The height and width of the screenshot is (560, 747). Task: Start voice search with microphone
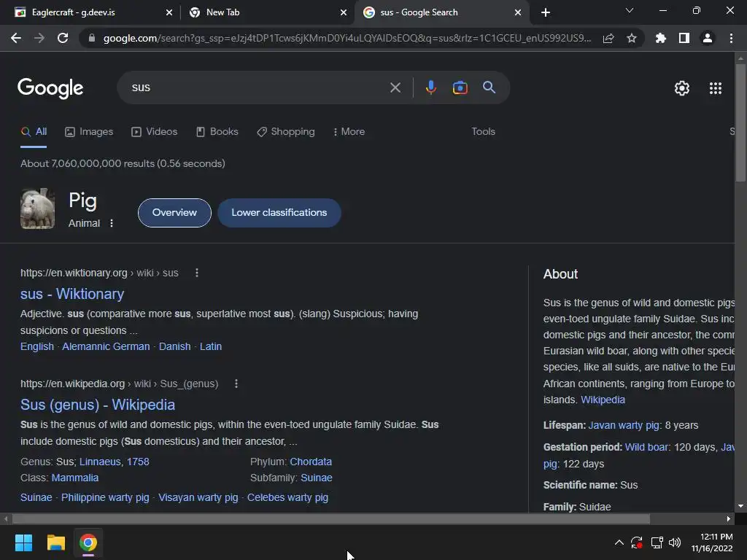pos(430,87)
